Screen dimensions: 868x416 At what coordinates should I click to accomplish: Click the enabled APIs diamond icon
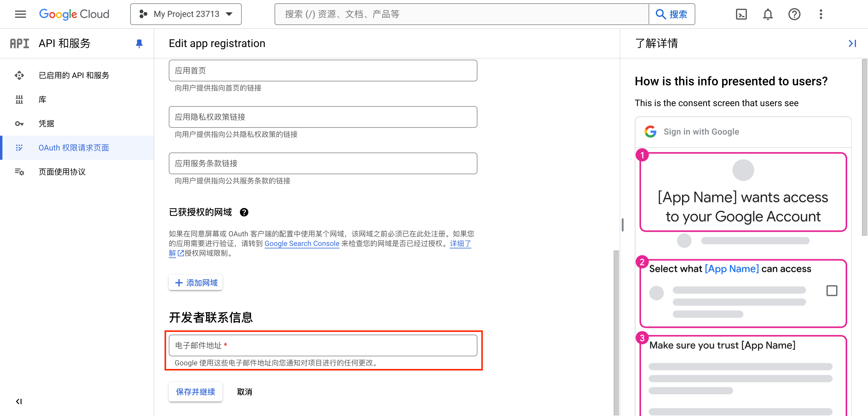click(x=19, y=75)
